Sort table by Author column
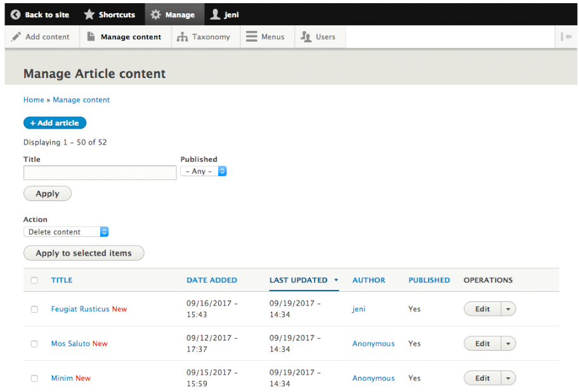This screenshot has width=579, height=392. pyautogui.click(x=368, y=280)
